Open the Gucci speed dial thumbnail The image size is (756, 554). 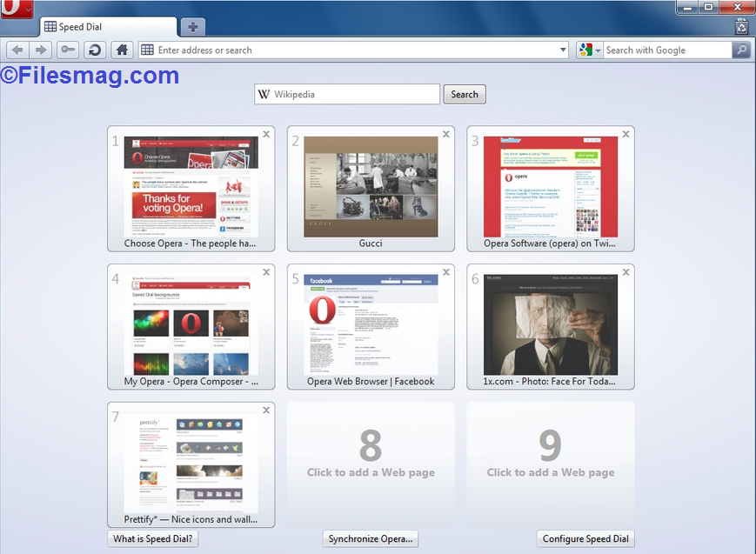[x=371, y=187]
